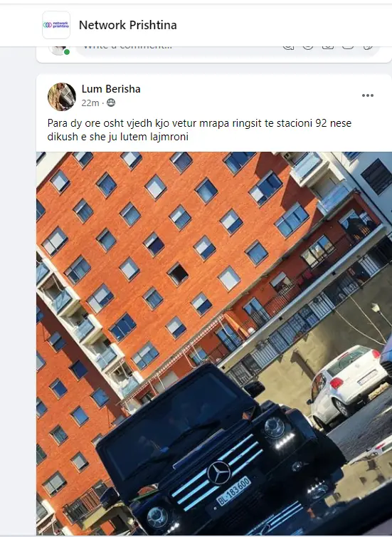The width and height of the screenshot is (392, 537).
Task: Open the Mercedes photo in the post
Action: [214, 343]
